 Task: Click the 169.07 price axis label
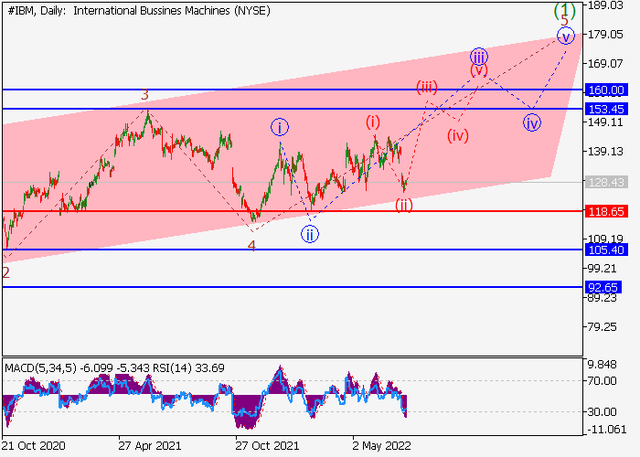pyautogui.click(x=606, y=64)
